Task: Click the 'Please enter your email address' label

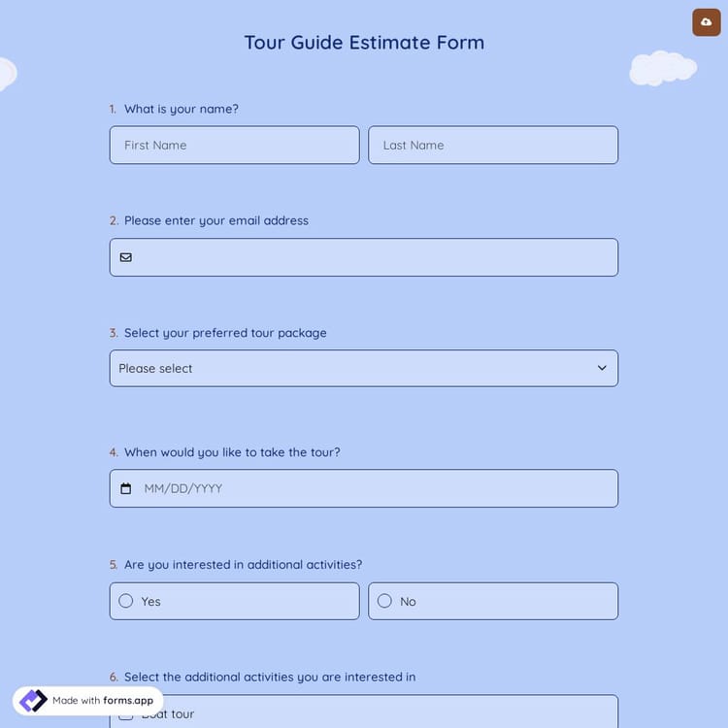Action: coord(216,220)
